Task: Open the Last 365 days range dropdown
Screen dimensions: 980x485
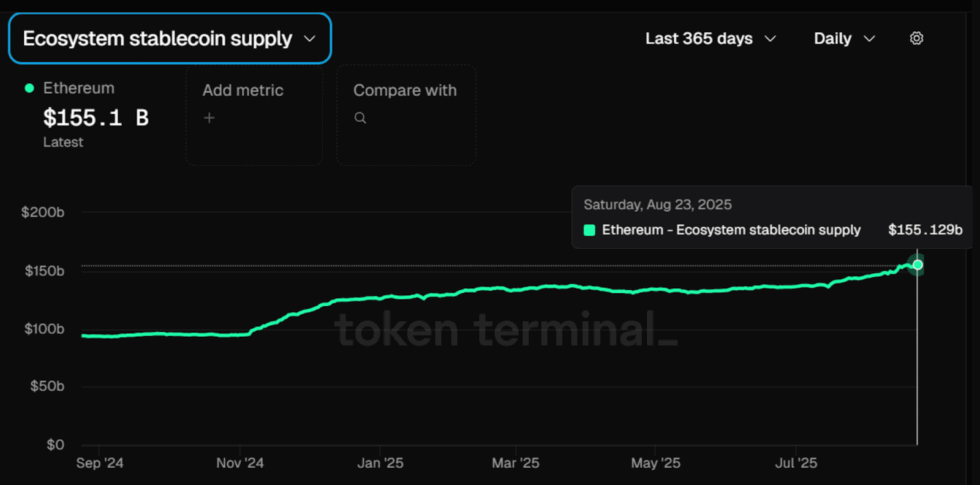Action: pyautogui.click(x=711, y=39)
